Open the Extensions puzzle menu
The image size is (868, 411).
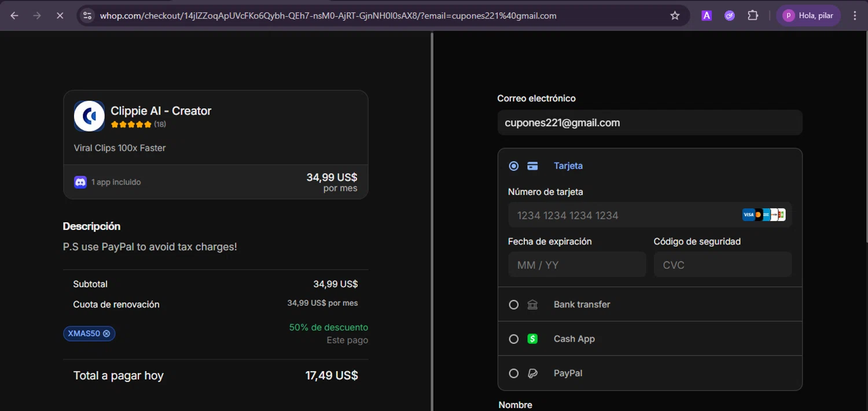[x=753, y=16]
